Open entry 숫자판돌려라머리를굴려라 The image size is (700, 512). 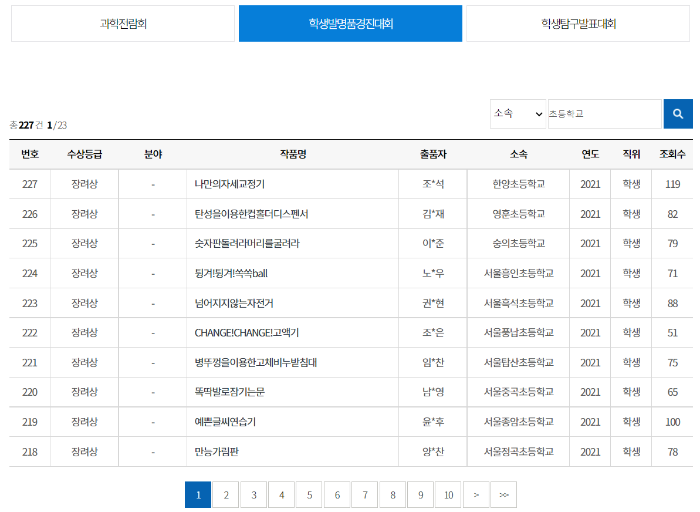point(247,243)
